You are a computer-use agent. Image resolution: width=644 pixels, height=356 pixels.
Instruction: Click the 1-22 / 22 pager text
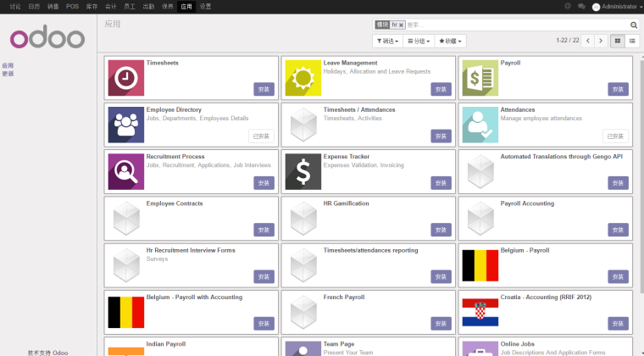[x=567, y=40]
